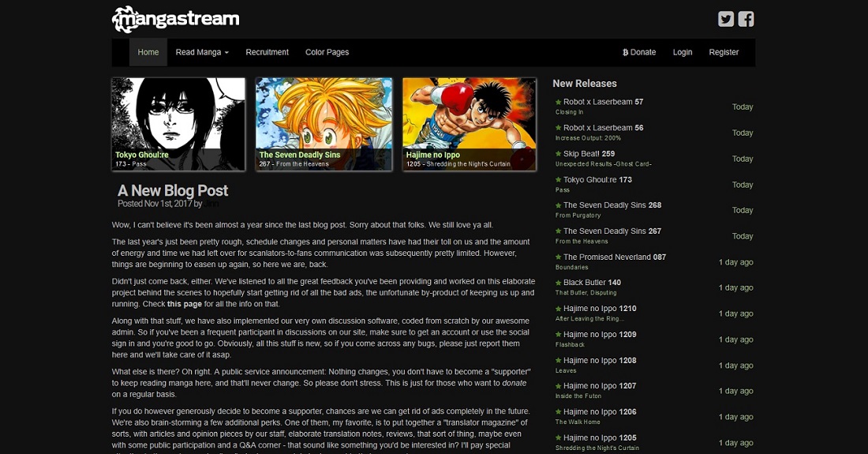Click the 'That Butler, Disputing' subtitle
The height and width of the screenshot is (454, 868).
coord(586,294)
